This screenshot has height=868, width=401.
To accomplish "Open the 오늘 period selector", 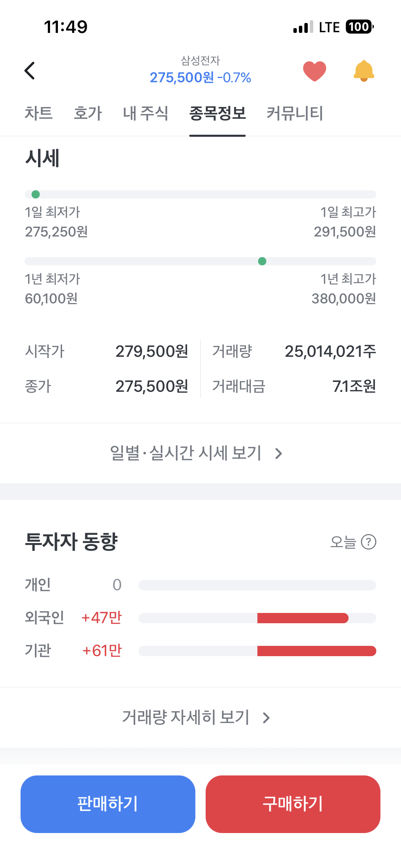I will [343, 542].
